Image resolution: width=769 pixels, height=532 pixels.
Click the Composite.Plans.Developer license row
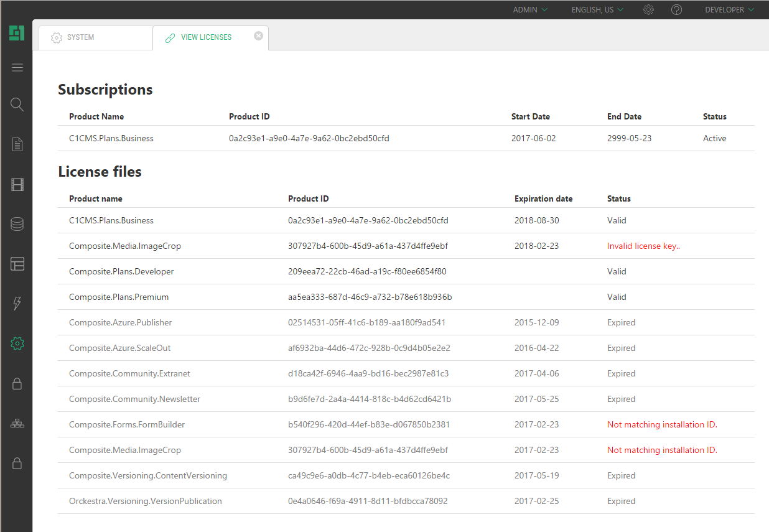point(121,272)
